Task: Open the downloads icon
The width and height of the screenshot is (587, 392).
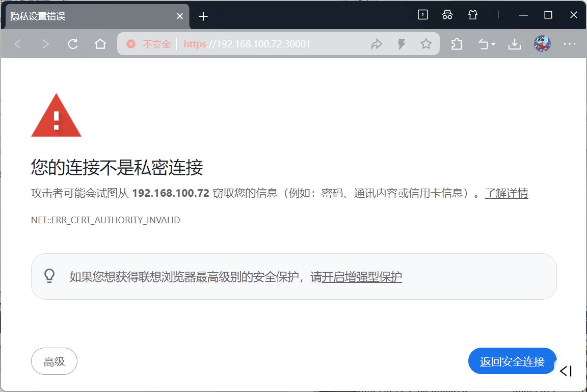Action: 515,44
